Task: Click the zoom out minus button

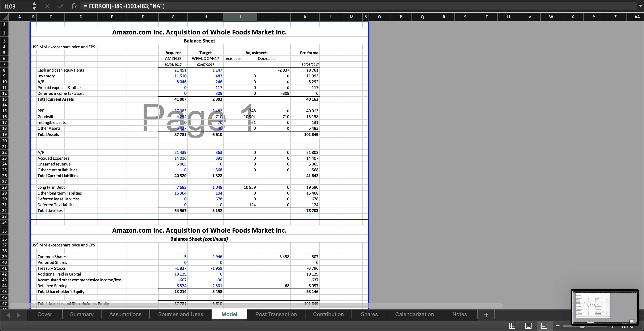Action: tap(557, 326)
